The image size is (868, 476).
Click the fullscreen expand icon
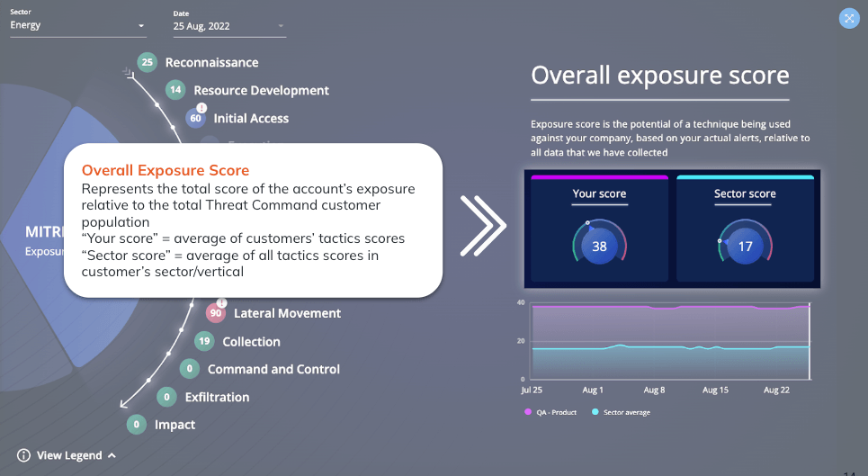pyautogui.click(x=849, y=18)
